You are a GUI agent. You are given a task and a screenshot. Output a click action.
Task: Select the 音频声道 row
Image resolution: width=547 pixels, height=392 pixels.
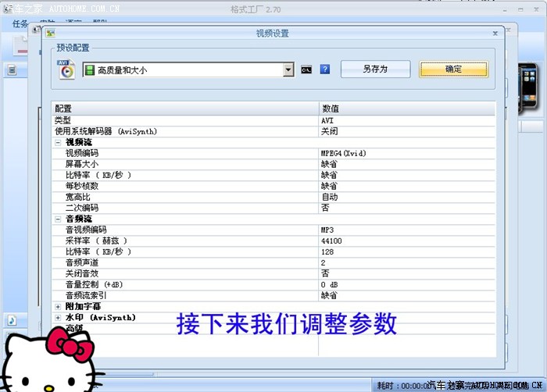coord(273,262)
